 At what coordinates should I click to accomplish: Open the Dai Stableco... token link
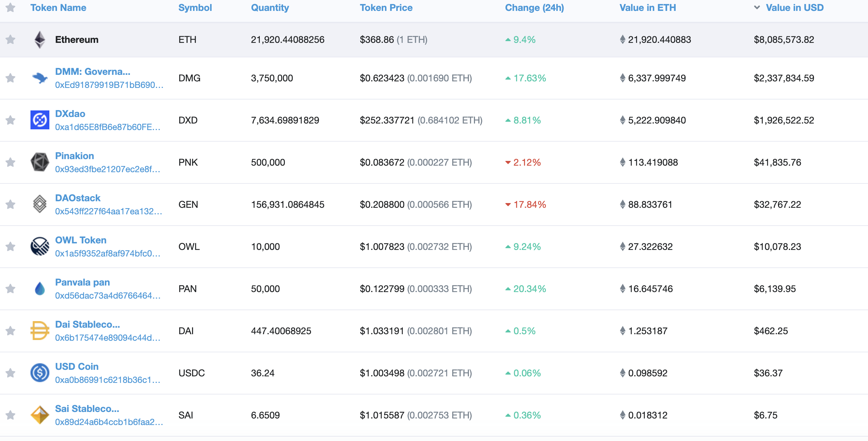tap(87, 324)
